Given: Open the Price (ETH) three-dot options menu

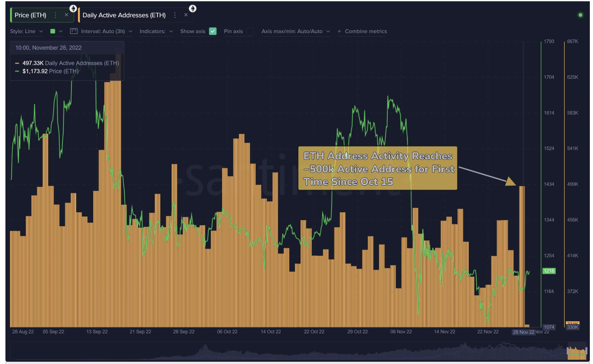Looking at the screenshot, I should tap(56, 15).
